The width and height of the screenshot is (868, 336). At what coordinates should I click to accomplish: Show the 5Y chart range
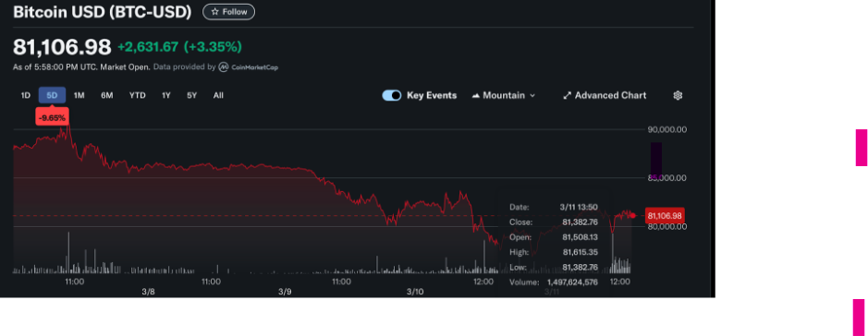[191, 95]
